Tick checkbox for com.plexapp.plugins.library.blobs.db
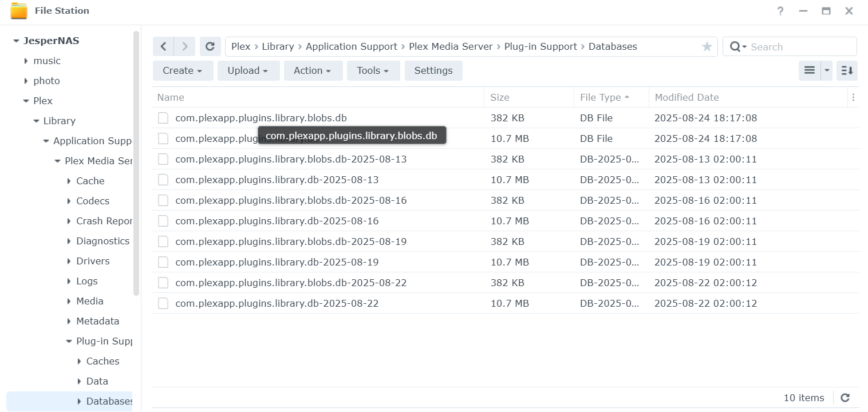 click(163, 118)
